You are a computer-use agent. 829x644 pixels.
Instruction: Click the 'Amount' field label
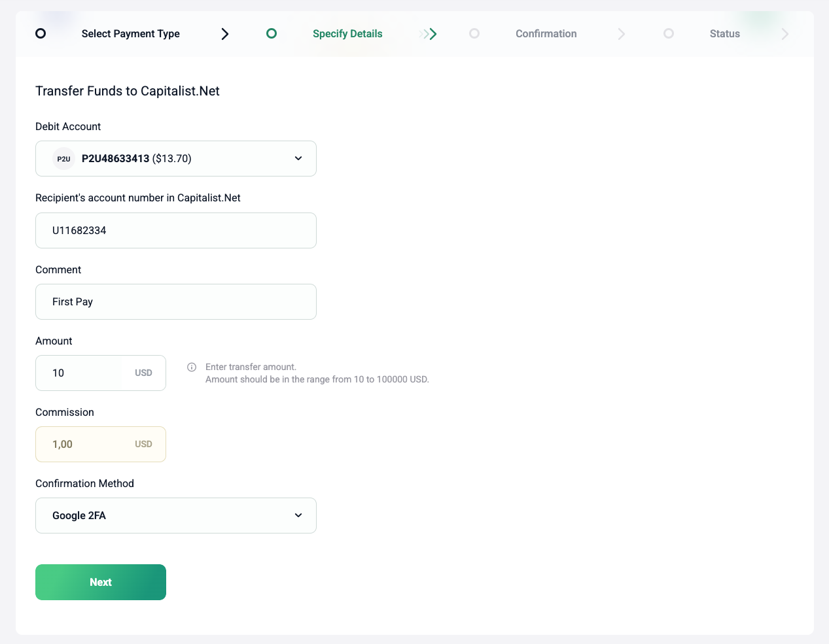54,341
